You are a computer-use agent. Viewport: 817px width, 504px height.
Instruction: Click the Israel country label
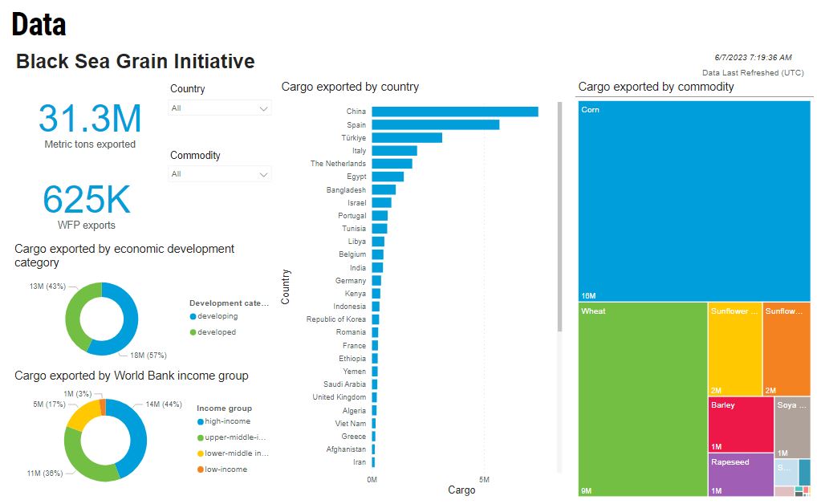point(357,203)
